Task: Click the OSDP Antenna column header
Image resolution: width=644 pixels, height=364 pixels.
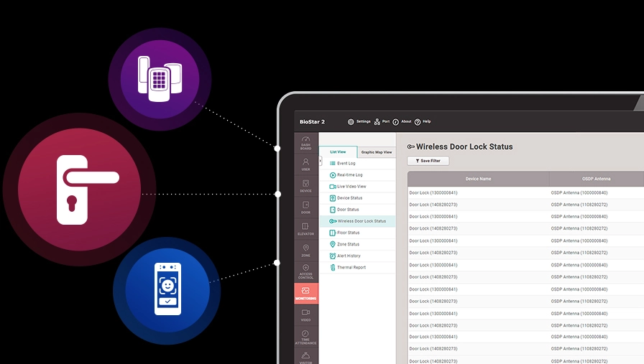Action: point(596,179)
